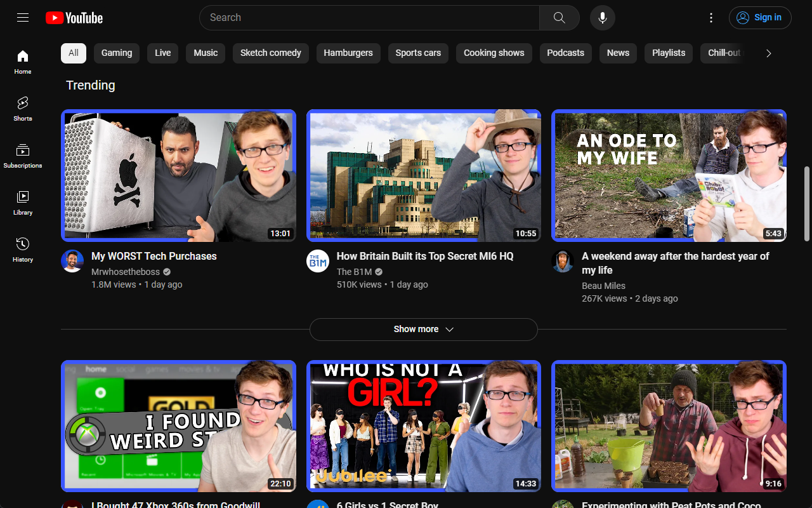Select the Sports cars chip
Screen dimensions: 812x508
click(418, 53)
